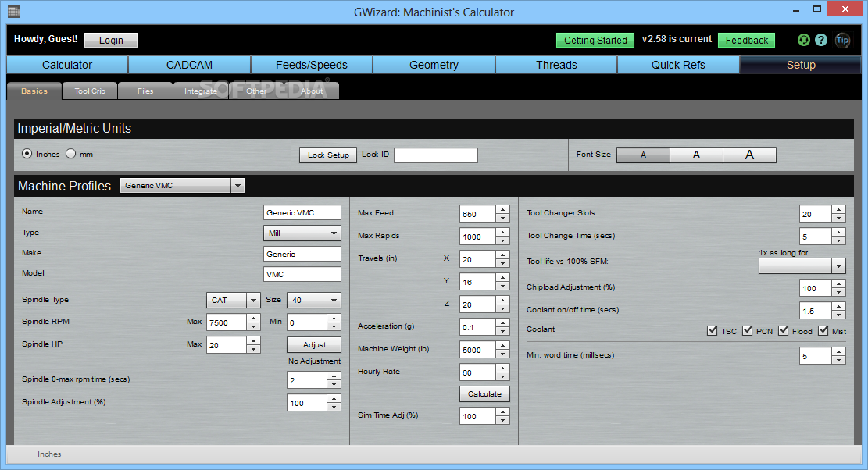Viewport: 868px width, 470px height.
Task: Click the Lock Setup button
Action: (328, 155)
